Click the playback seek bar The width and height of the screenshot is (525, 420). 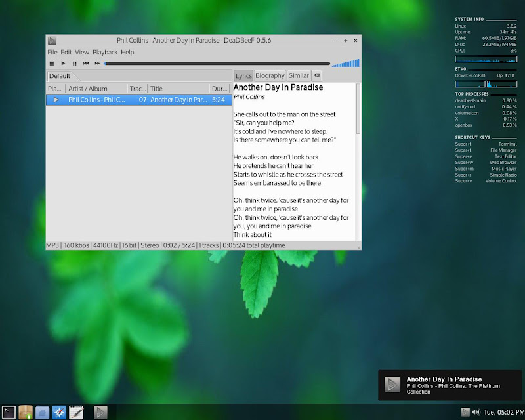(x=217, y=64)
